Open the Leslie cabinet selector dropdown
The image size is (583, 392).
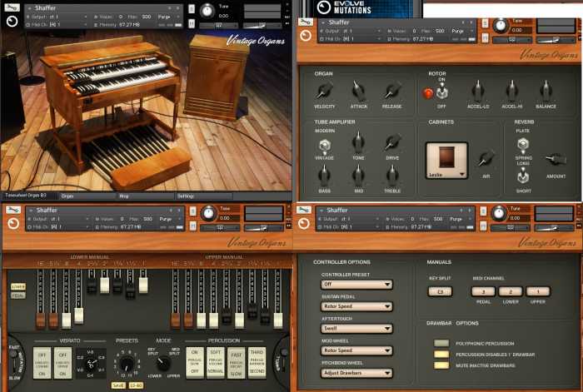coord(446,161)
